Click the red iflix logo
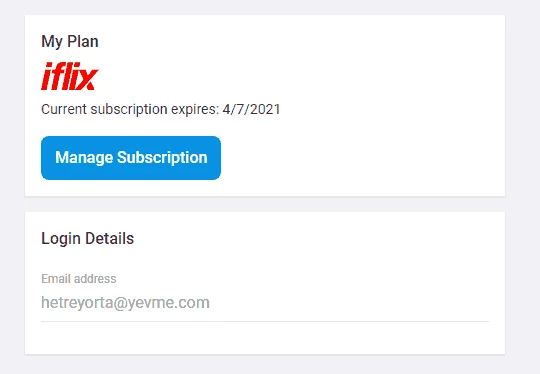Image resolution: width=540 pixels, height=374 pixels. [x=70, y=76]
